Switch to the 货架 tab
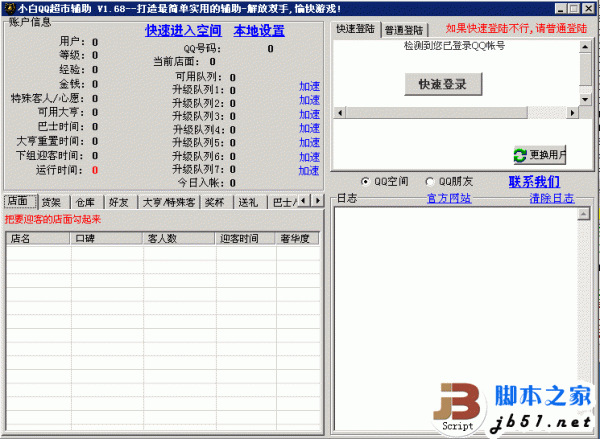 pos(54,202)
